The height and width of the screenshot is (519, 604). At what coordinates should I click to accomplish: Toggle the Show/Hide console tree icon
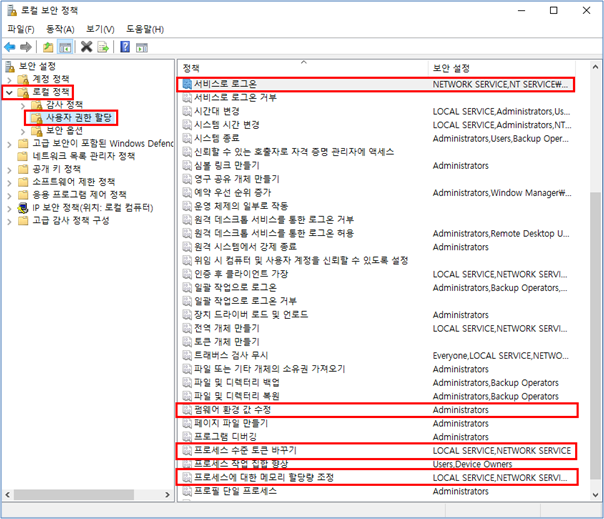[65, 47]
